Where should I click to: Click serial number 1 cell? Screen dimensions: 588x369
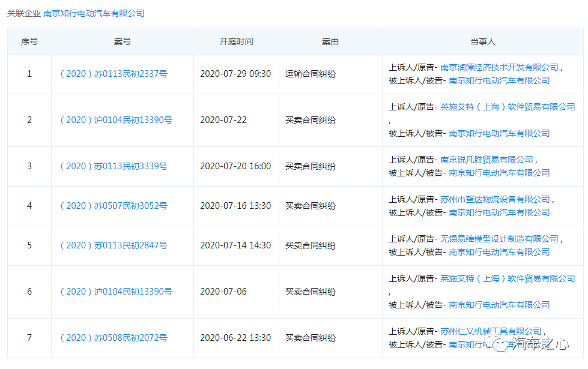(x=29, y=74)
